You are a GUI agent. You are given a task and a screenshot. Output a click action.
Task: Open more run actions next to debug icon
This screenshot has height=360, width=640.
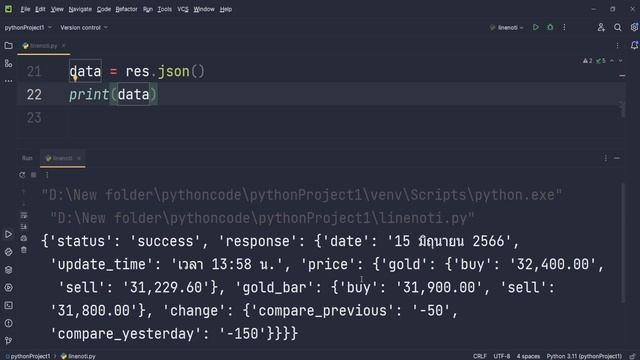tap(564, 27)
